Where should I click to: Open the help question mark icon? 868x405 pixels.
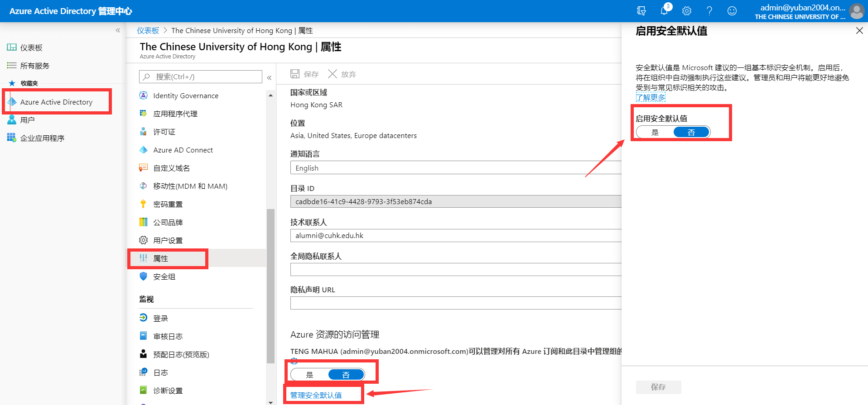[709, 11]
